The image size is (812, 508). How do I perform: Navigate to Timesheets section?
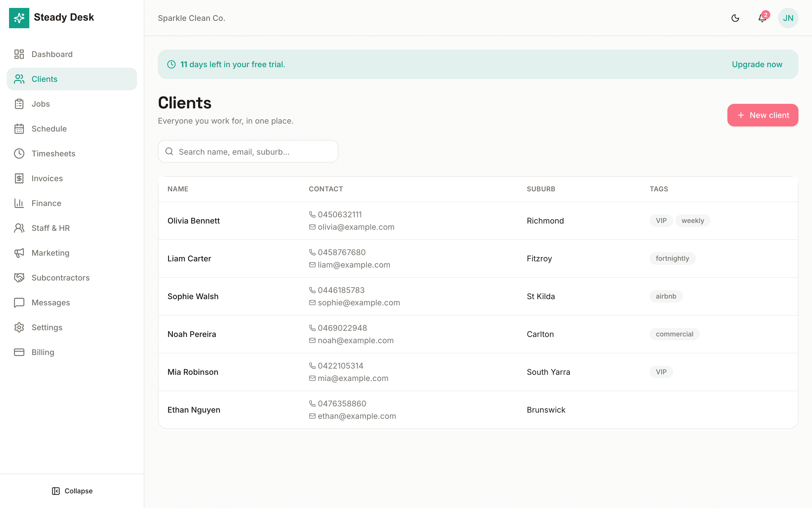pos(72,154)
